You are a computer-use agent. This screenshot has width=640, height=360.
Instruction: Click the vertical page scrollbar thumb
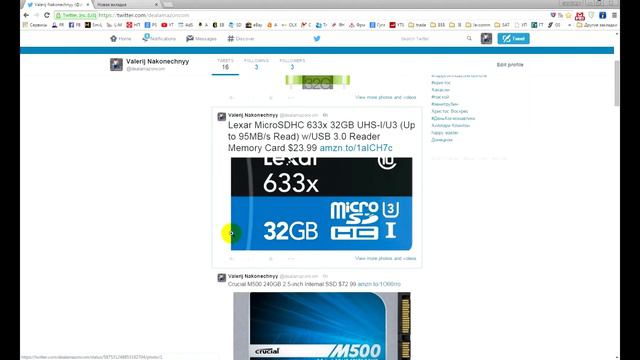[x=617, y=84]
